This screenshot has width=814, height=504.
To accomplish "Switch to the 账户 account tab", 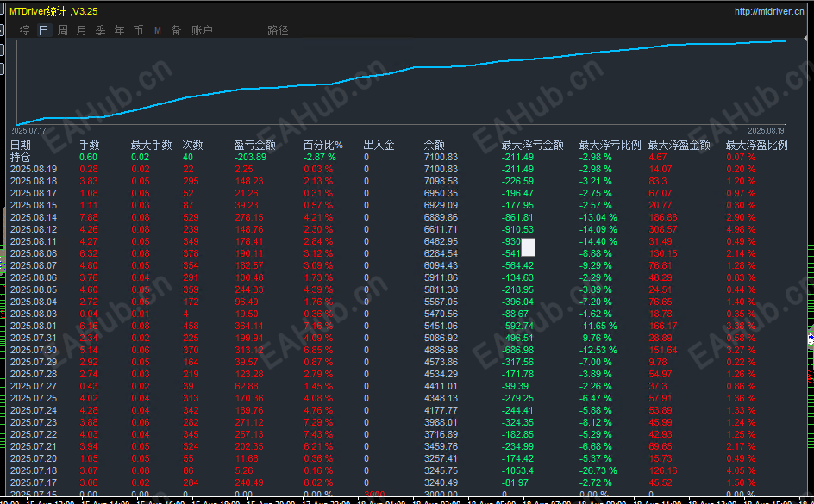I will [202, 31].
